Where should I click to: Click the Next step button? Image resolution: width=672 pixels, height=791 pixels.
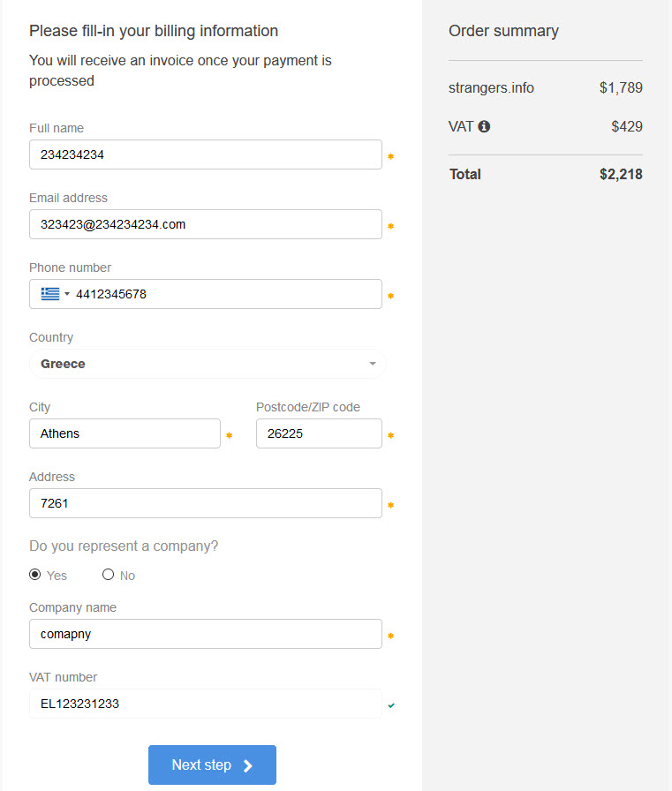(213, 765)
